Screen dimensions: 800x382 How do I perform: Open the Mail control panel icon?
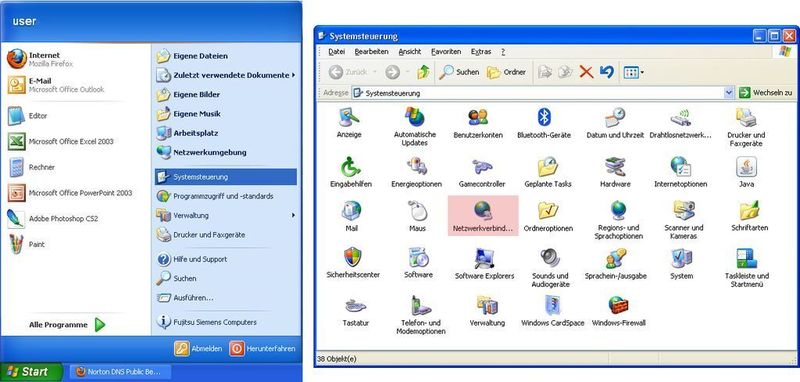351,216
